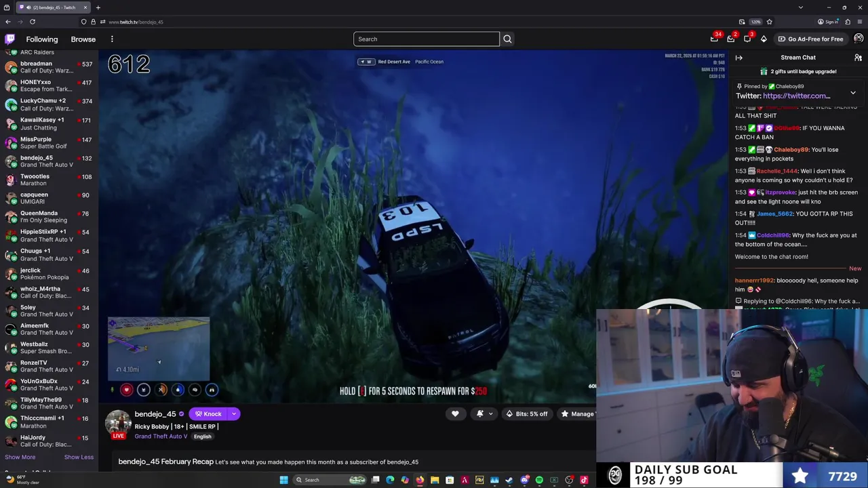Open the pinned Twitter link

coord(796,96)
